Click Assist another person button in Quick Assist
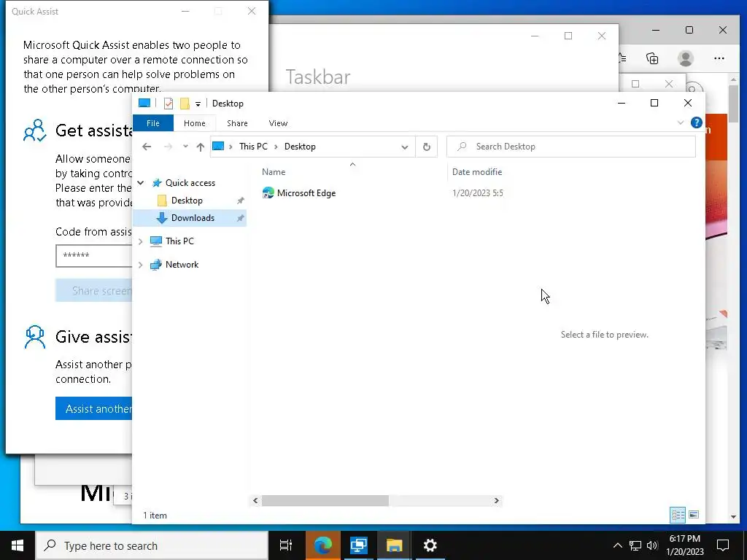747x560 pixels. [94, 408]
